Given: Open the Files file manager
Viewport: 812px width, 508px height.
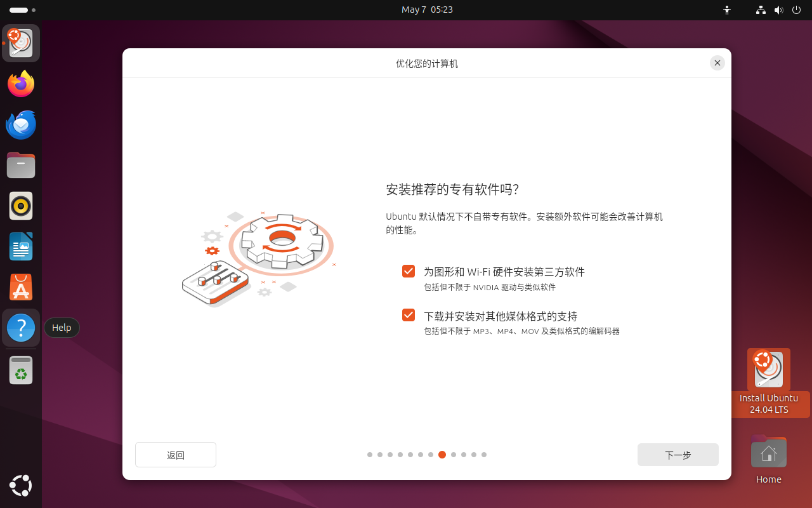Looking at the screenshot, I should pos(21,165).
